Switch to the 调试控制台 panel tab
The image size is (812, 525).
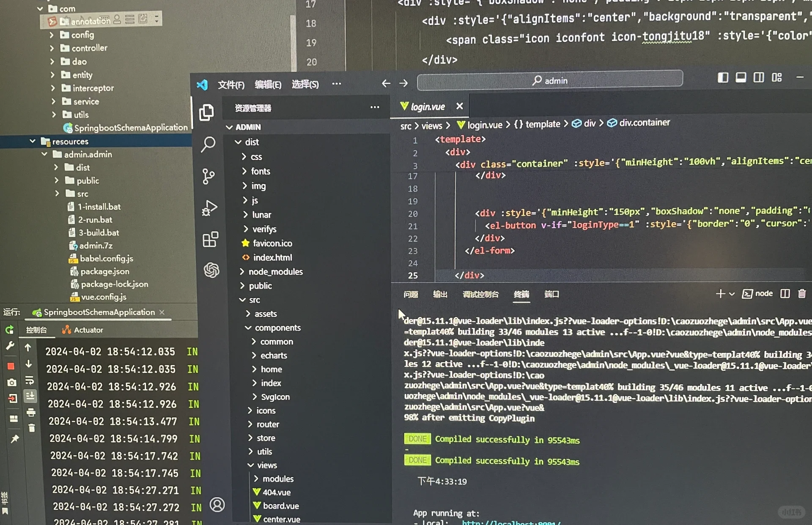point(480,295)
